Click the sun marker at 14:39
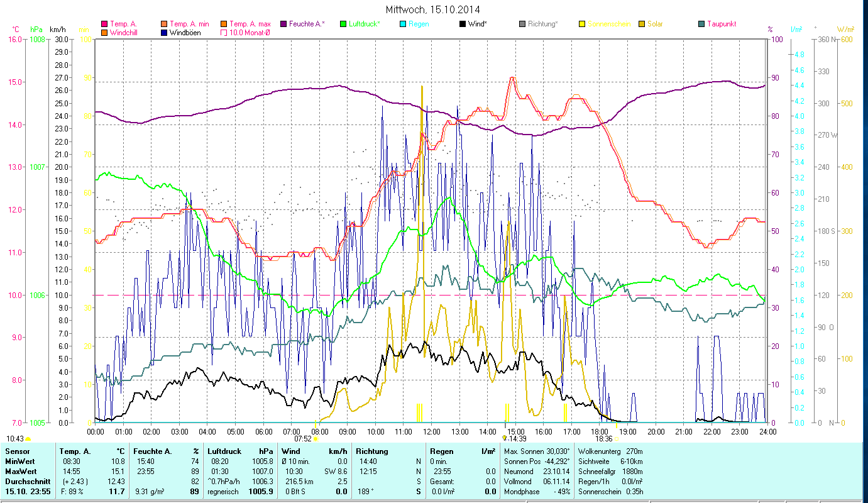Image resolution: width=868 pixels, height=503 pixels. (504, 438)
